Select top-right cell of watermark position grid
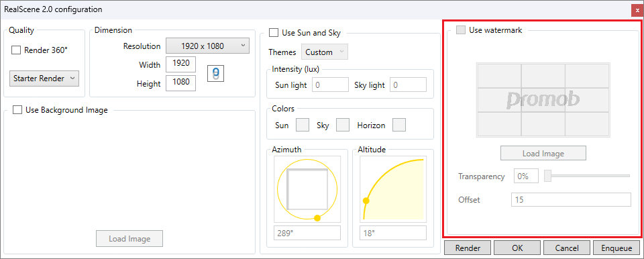The width and height of the screenshot is (644, 259). 587,76
